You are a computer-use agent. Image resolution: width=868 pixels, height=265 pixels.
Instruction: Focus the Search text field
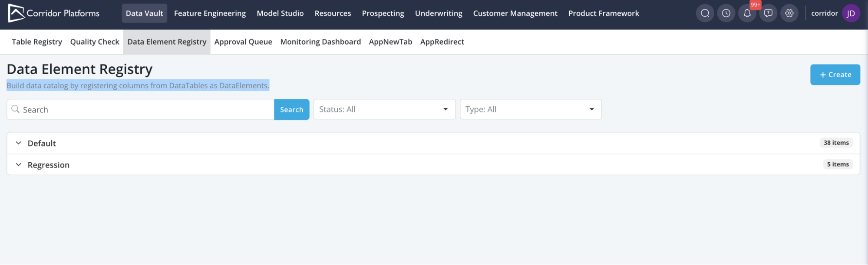[140, 110]
